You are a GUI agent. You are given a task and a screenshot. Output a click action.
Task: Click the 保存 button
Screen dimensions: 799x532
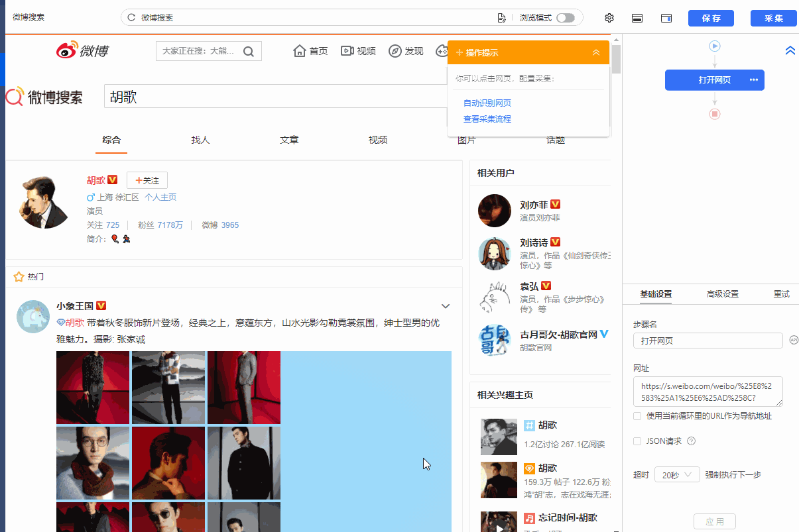pos(711,18)
